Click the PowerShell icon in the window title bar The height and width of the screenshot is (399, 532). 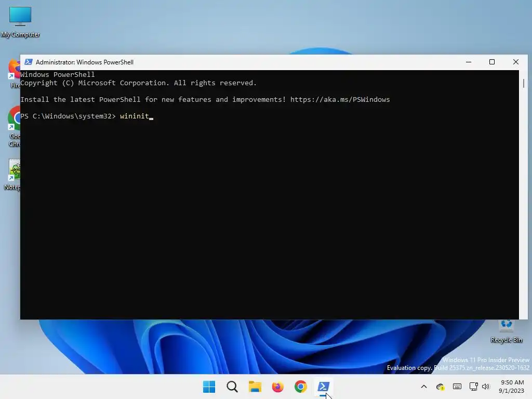pos(29,62)
